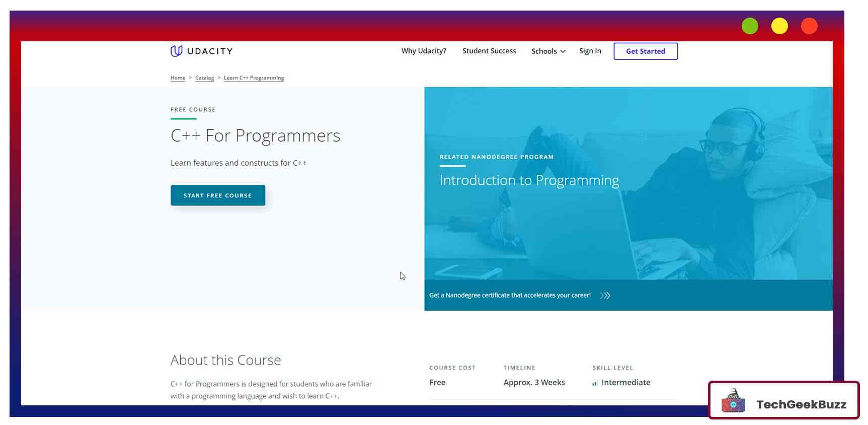This screenshot has height=425, width=868.
Task: Click the TechGeekBuzz mascot icon
Action: coord(733,401)
